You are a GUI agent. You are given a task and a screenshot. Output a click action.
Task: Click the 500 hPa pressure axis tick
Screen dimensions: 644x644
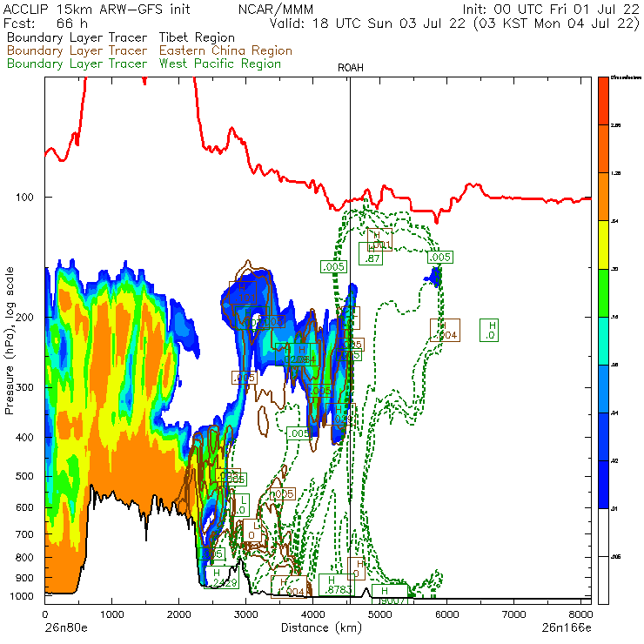point(24,476)
